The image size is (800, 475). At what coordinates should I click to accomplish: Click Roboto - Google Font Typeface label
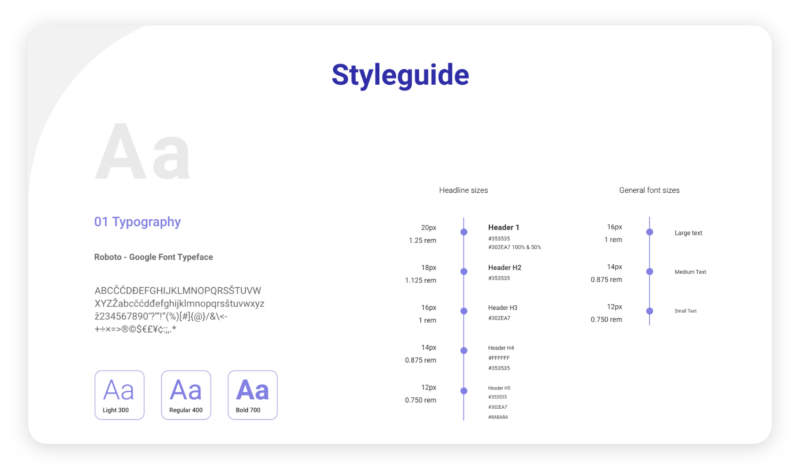coord(154,257)
